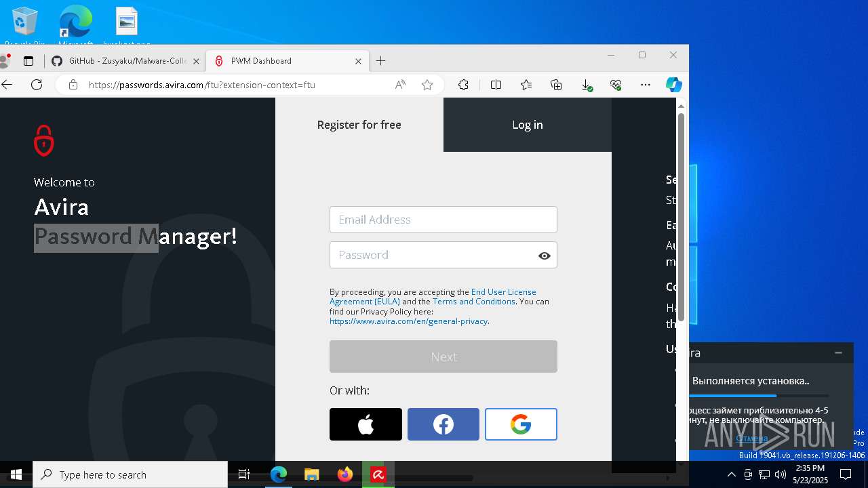The width and height of the screenshot is (868, 488).
Task: Open the notification center icon
Action: coord(846,474)
